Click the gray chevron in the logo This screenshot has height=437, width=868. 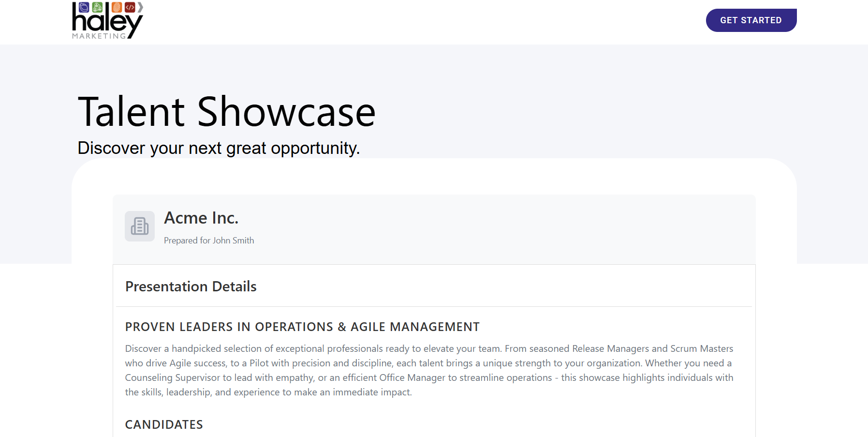click(140, 7)
